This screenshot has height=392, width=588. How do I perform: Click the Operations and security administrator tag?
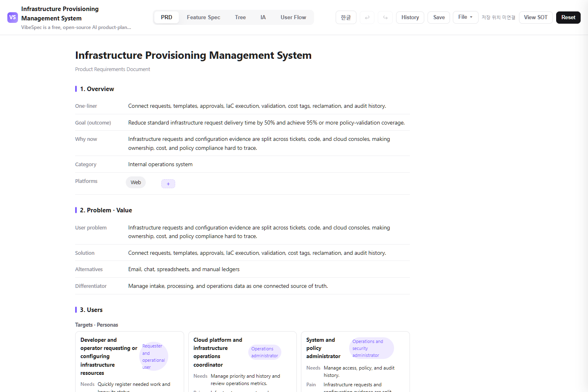click(x=371, y=348)
